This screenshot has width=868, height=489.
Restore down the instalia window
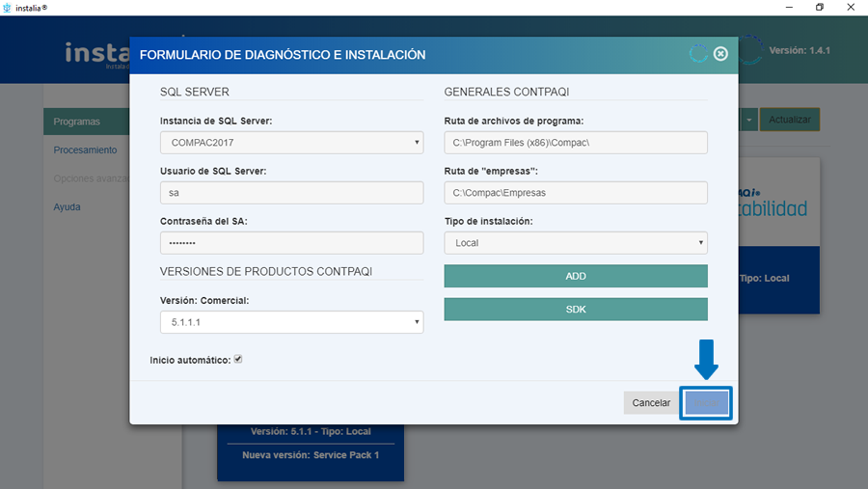(x=820, y=8)
